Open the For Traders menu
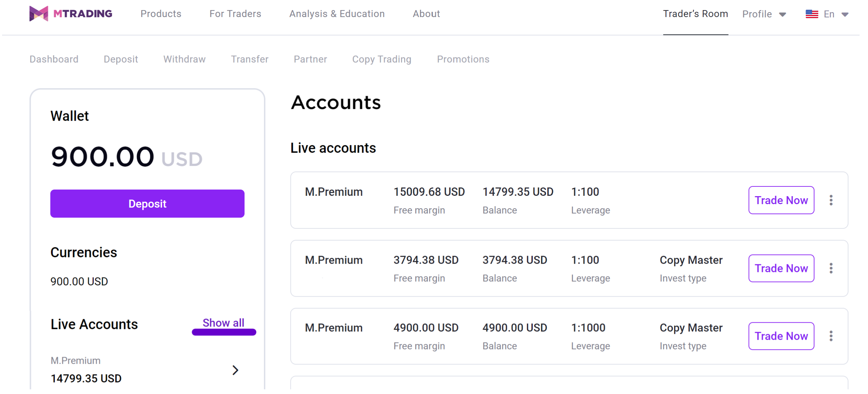The height and width of the screenshot is (394, 868). click(235, 14)
